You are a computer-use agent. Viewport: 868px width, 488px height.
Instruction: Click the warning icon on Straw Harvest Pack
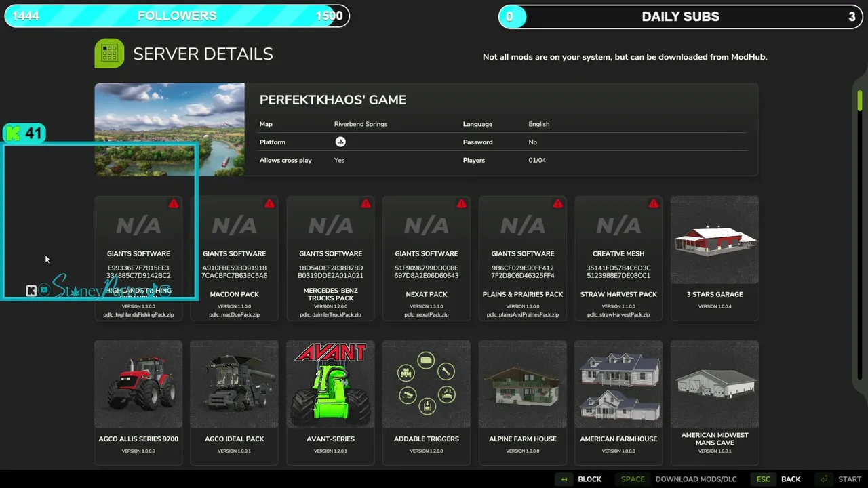coord(654,203)
